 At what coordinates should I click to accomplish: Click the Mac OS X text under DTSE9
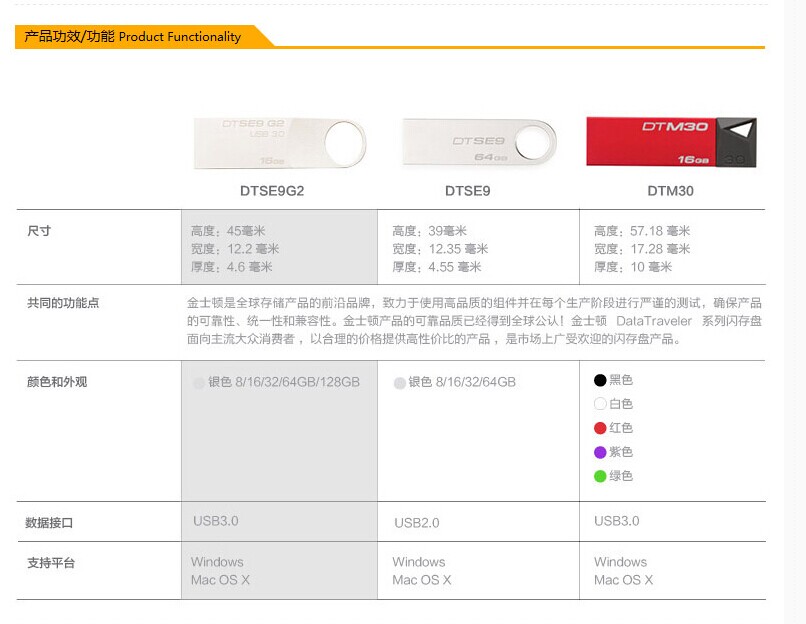coord(422,580)
